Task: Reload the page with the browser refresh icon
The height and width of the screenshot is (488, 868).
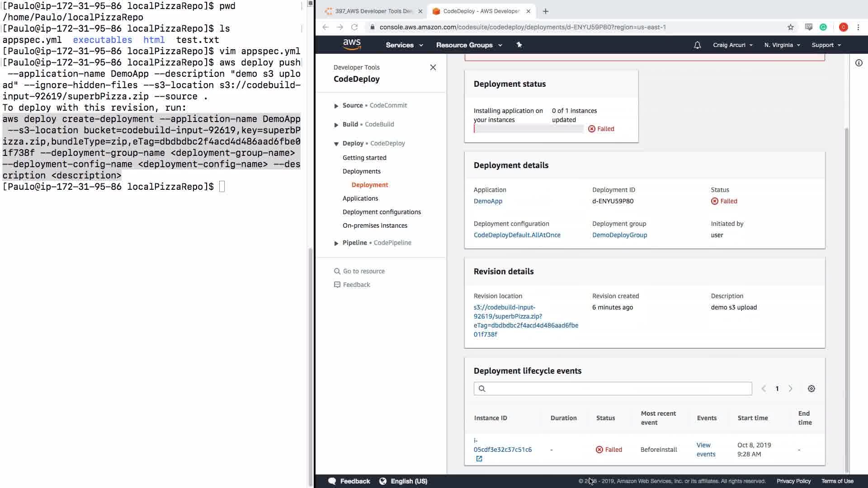Action: point(354,27)
